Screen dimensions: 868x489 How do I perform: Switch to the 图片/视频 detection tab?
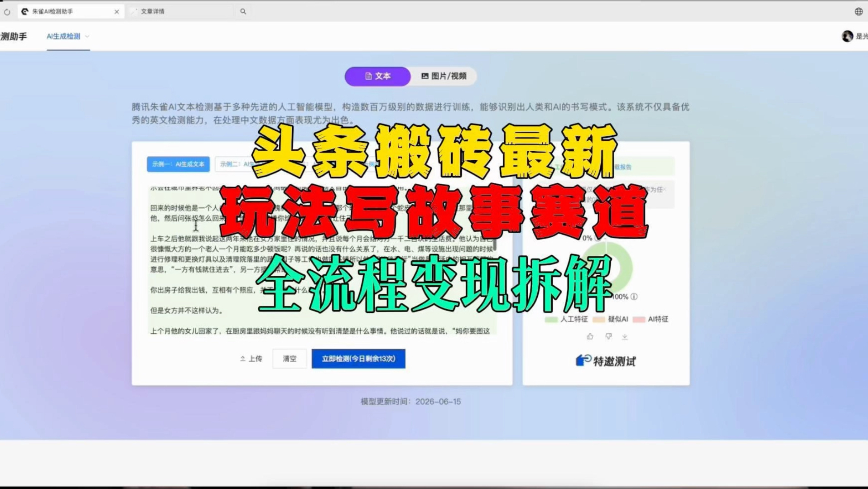click(x=444, y=76)
